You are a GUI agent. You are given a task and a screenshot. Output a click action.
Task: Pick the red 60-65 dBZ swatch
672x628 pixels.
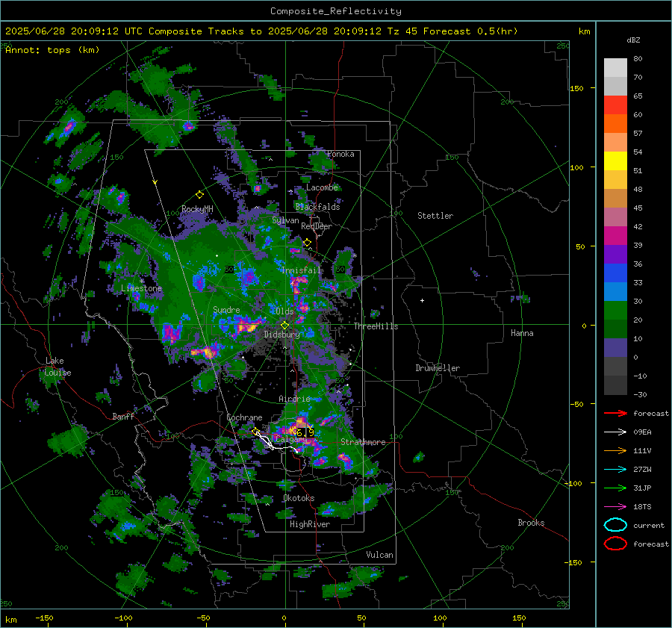point(615,105)
